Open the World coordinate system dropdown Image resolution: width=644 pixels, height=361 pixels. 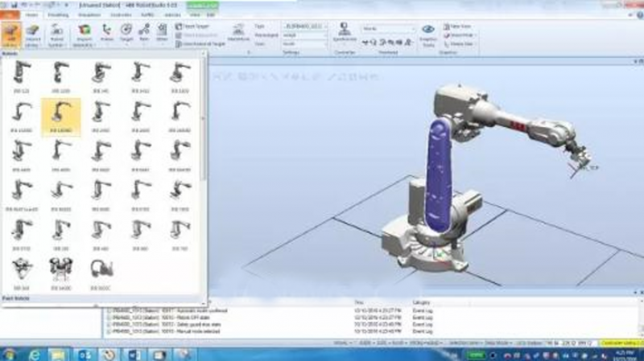click(388, 29)
